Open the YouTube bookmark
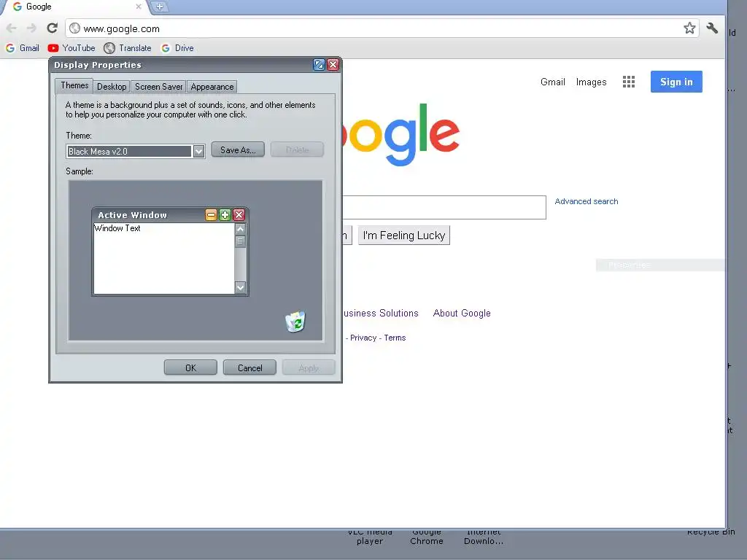The image size is (747, 560). pos(71,48)
